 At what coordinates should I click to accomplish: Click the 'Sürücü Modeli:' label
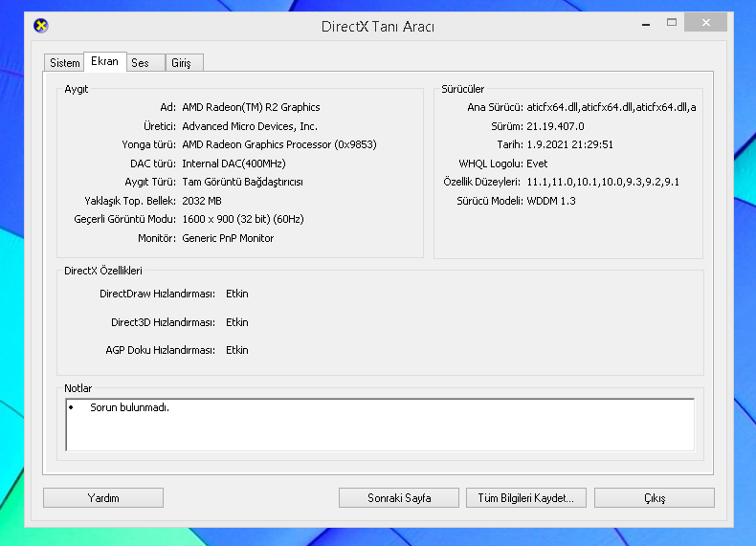click(x=490, y=201)
